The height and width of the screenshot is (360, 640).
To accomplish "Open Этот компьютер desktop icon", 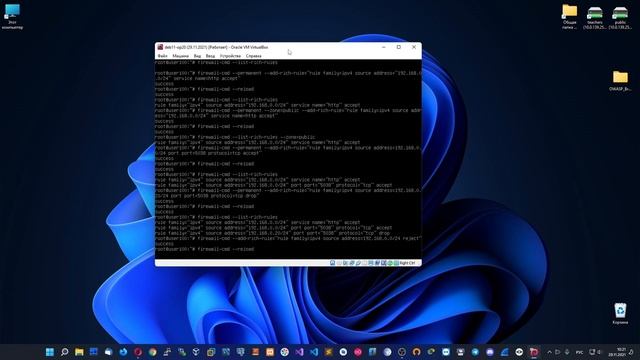I will coord(12,17).
